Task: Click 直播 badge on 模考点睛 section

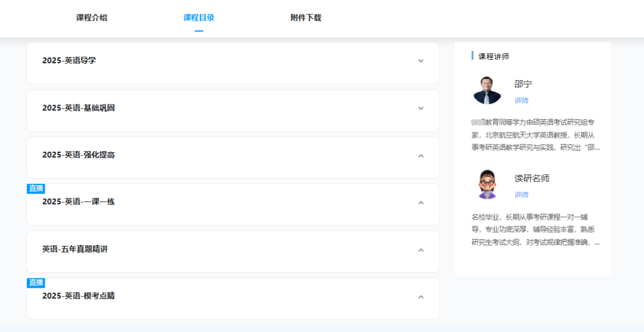Action: [36, 282]
